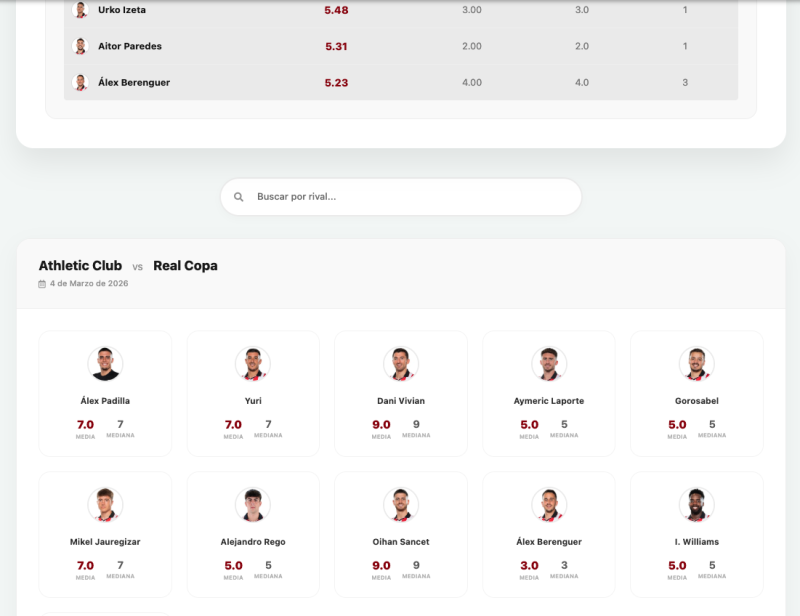Open Álex Padilla's player photo
The image size is (800, 616).
click(105, 364)
